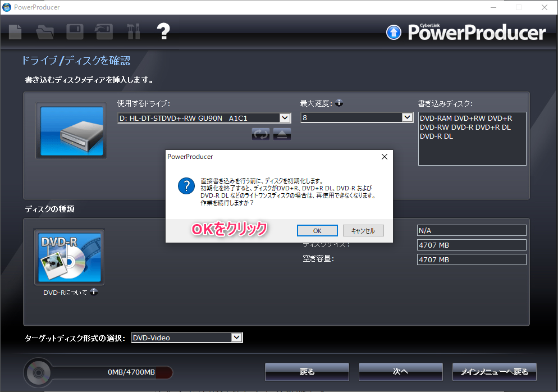The image size is (558, 392).
Task: Click the 0MB/4700MB capacity bar
Action: point(112,372)
